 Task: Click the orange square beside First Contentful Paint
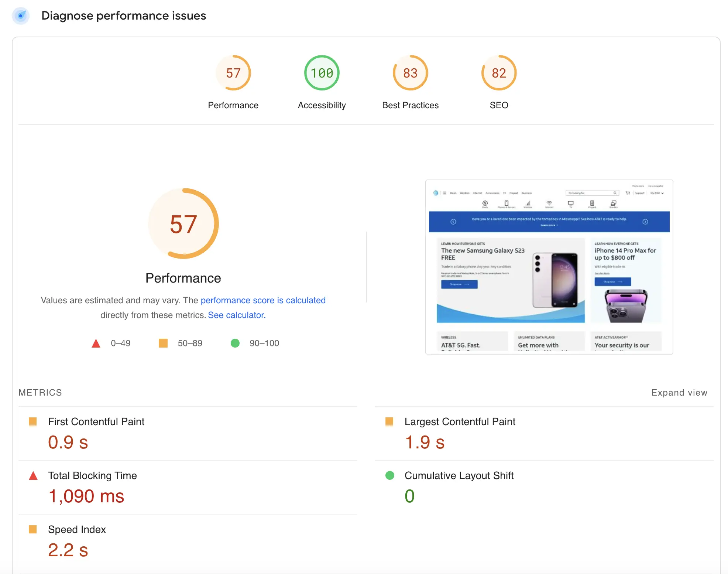pos(34,421)
